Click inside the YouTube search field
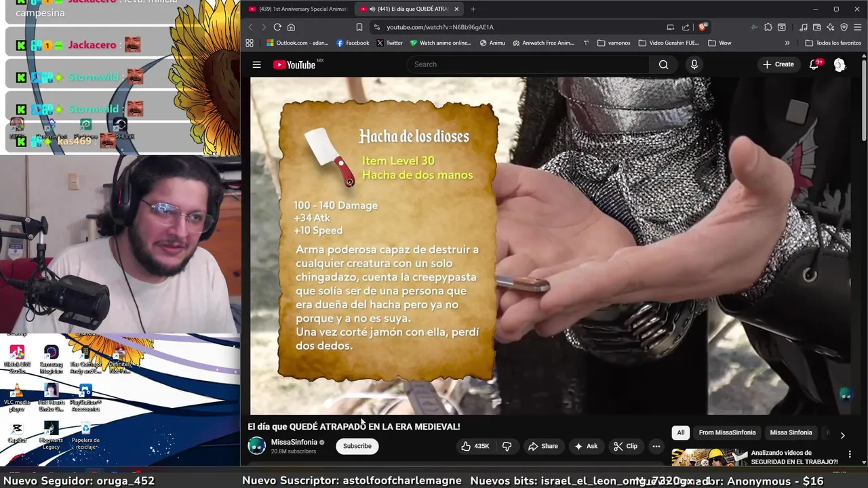 529,64
